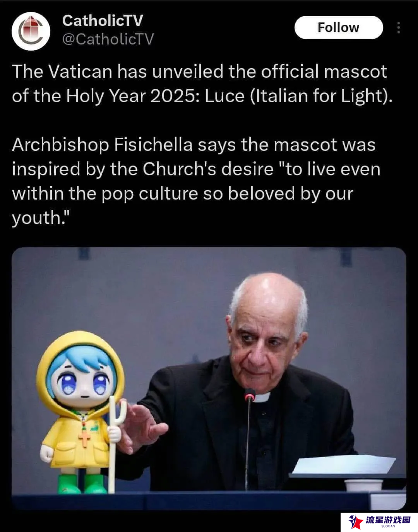418x532 pixels.
Task: Click the white paper cup on the desk
Action: (363, 485)
